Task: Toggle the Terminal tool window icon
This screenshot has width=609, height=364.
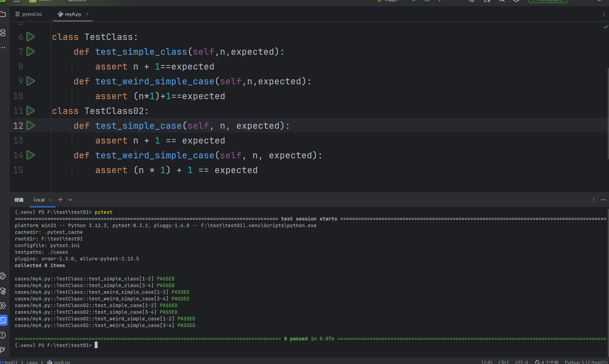Action: coord(3,320)
